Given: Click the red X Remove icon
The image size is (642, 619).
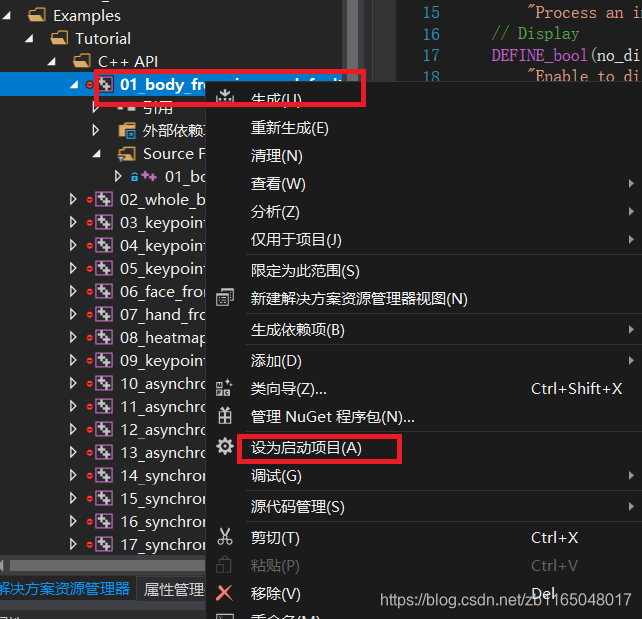Looking at the screenshot, I should click(224, 592).
